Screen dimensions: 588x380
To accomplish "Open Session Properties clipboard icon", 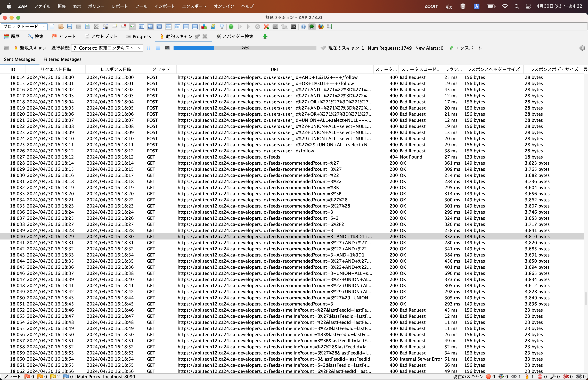I will (87, 27).
